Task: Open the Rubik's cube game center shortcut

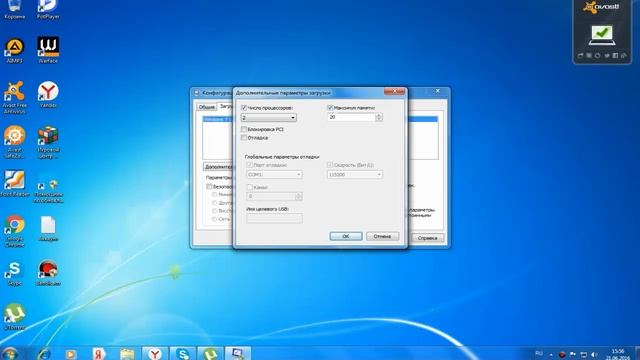Action: click(48, 142)
